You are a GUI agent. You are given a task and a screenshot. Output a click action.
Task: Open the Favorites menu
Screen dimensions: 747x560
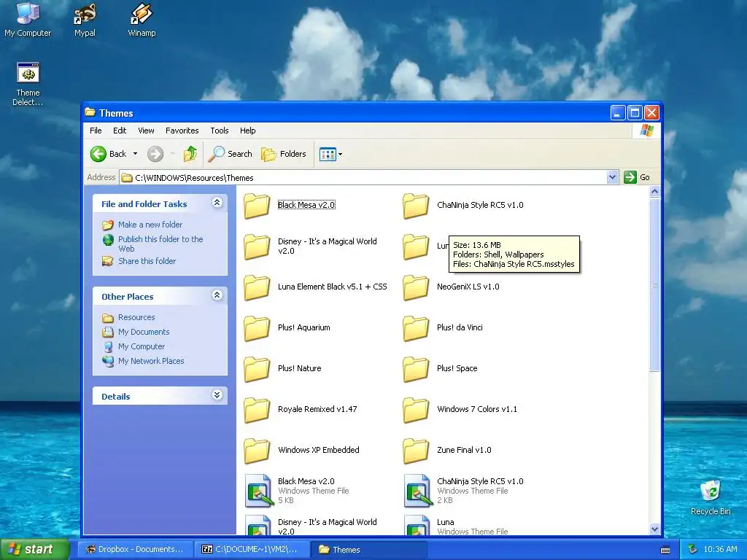pos(182,131)
